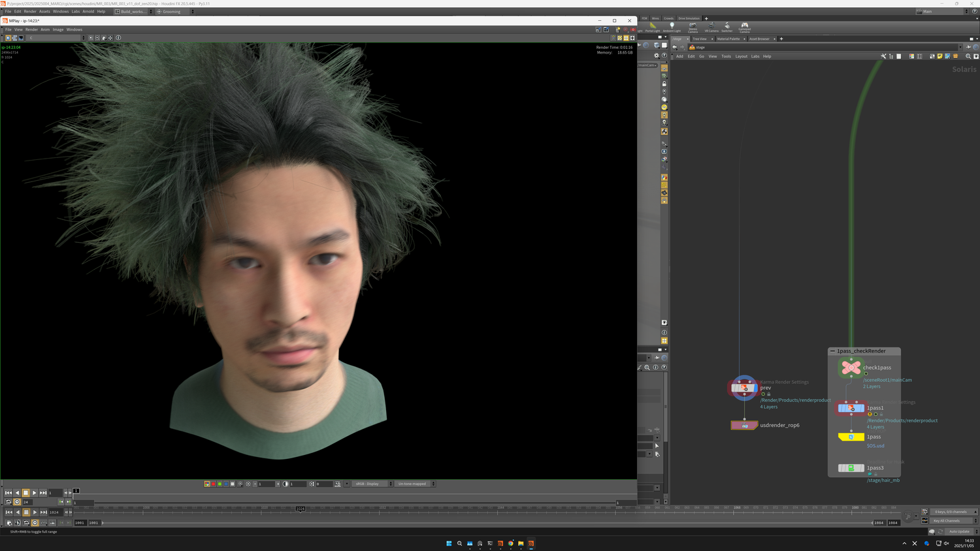
Task: Select the check1pass node in network
Action: [851, 368]
